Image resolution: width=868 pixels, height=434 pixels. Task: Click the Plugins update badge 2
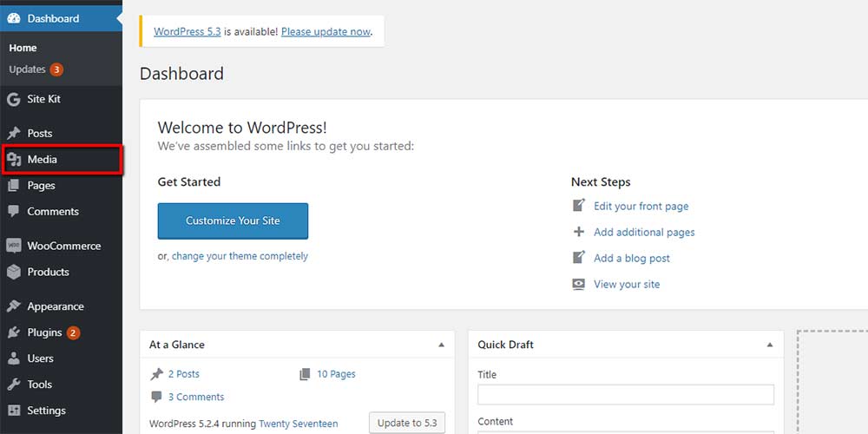(x=73, y=332)
